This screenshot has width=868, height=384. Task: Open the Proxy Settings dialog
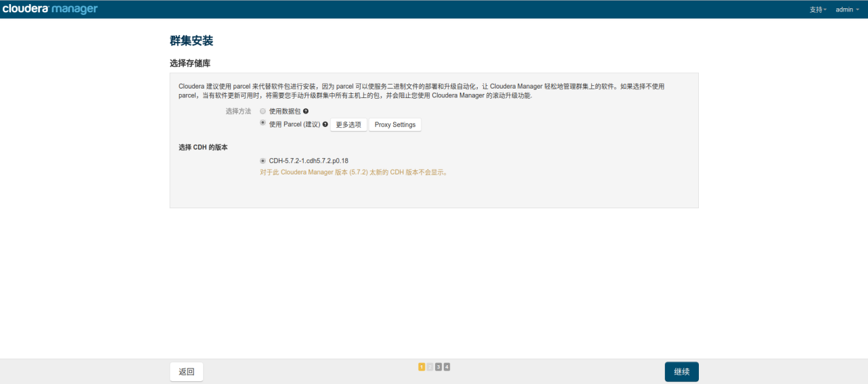(x=395, y=125)
